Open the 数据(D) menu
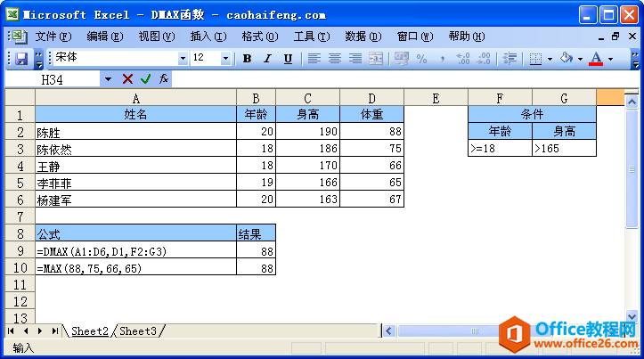The width and height of the screenshot is (644, 359). click(363, 37)
